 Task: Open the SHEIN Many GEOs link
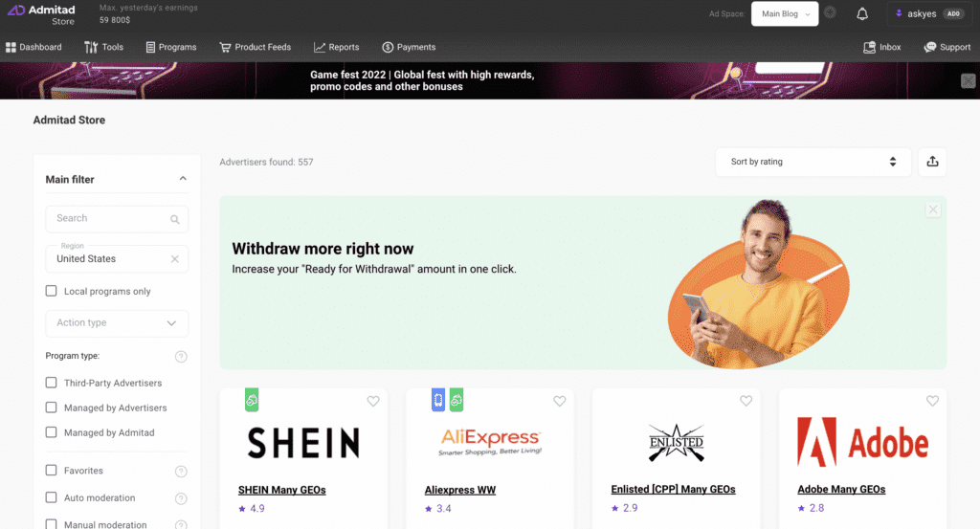pyautogui.click(x=282, y=490)
